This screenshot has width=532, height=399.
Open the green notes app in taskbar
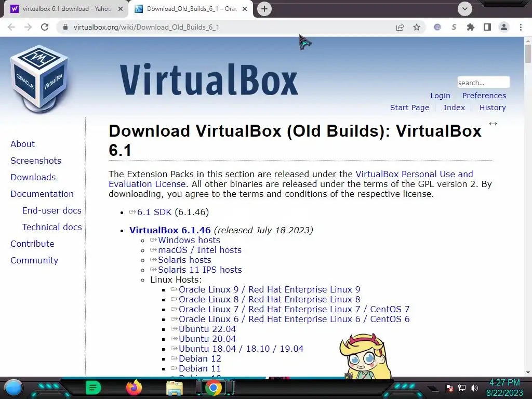(94, 388)
